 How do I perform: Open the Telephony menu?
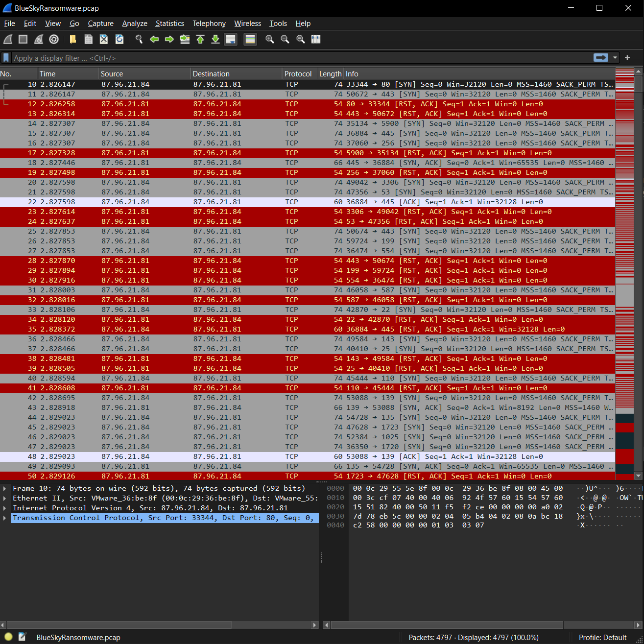209,24
